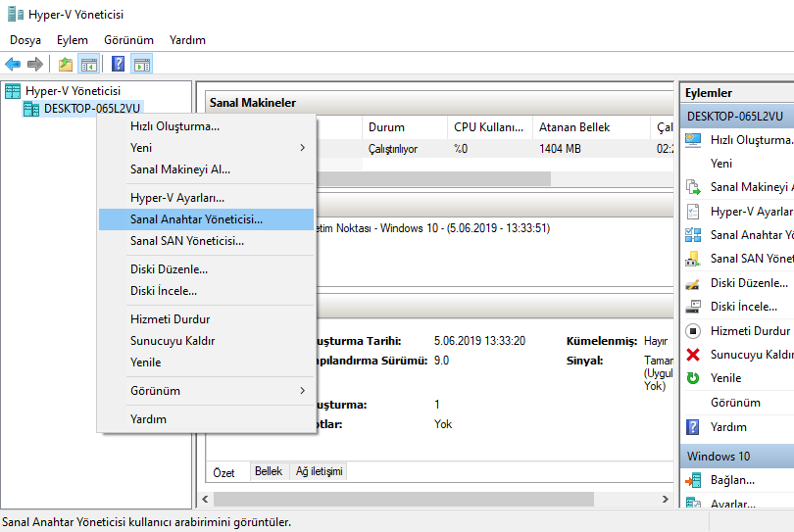Click the DESKTOP-065L2VU server icon in tree
This screenshot has height=532, width=794.
[x=31, y=109]
